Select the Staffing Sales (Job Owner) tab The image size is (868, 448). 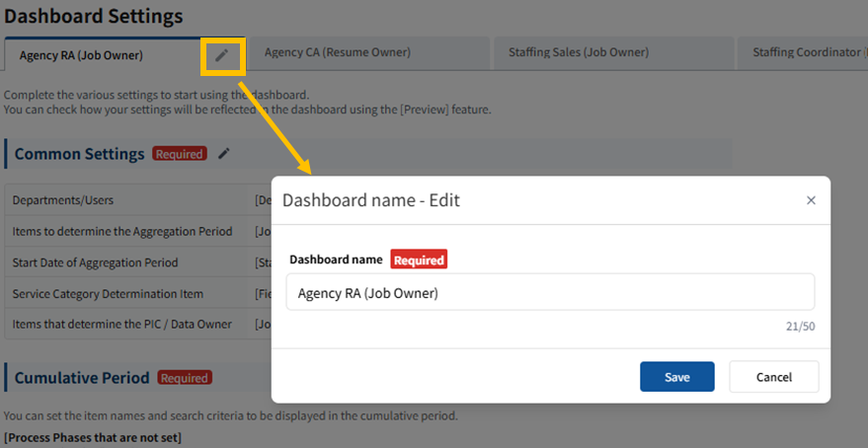[x=578, y=52]
